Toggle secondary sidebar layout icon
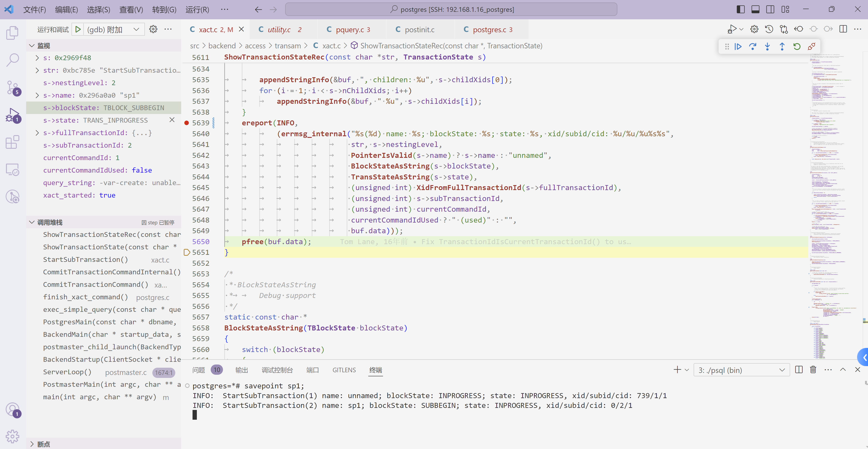 pyautogui.click(x=770, y=10)
